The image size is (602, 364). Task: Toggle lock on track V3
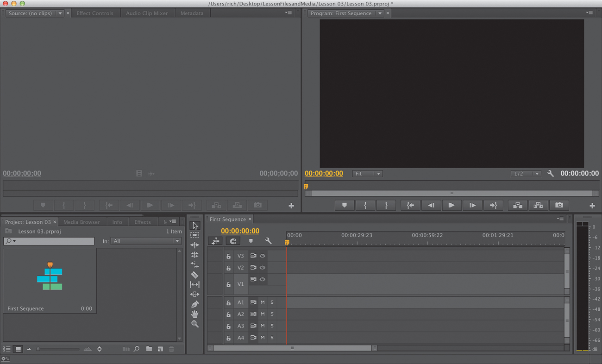(228, 256)
